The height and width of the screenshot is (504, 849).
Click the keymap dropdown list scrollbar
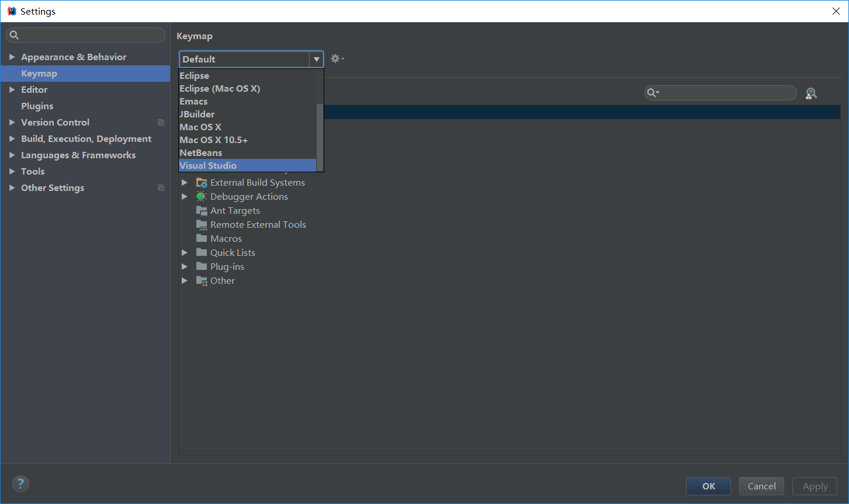(x=320, y=137)
